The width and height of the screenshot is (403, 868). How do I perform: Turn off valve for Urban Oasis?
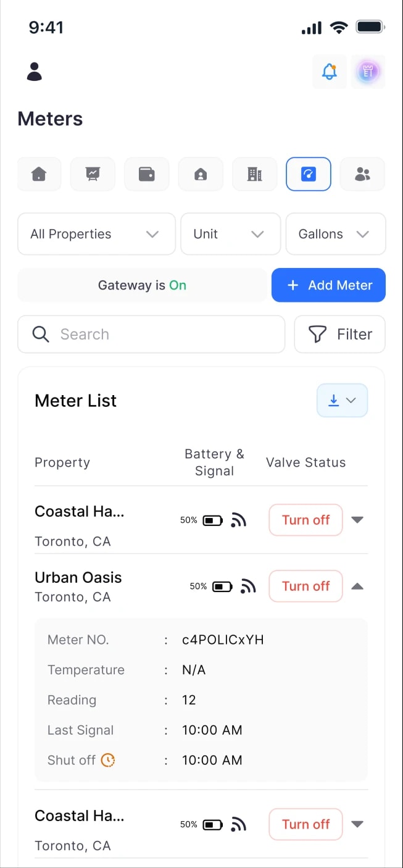(305, 586)
